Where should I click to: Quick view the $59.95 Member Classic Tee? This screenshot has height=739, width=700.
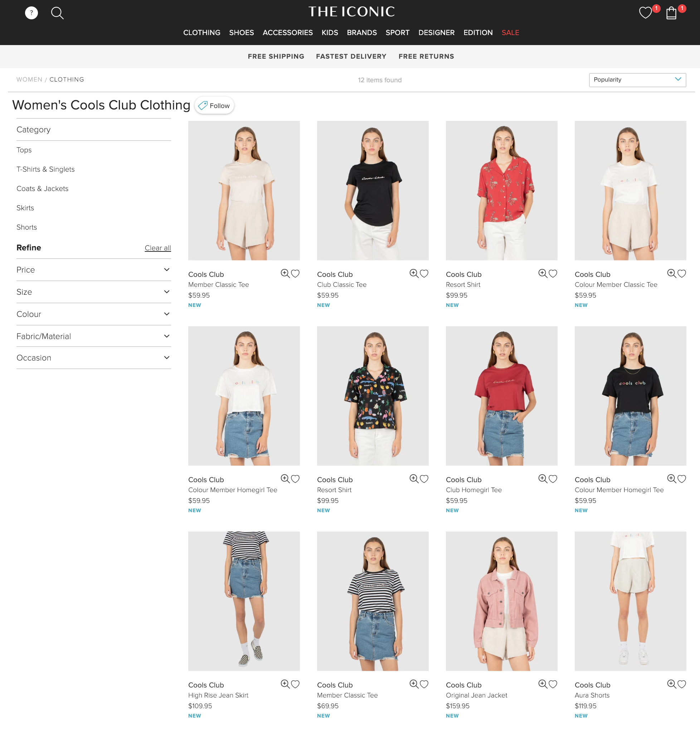285,273
